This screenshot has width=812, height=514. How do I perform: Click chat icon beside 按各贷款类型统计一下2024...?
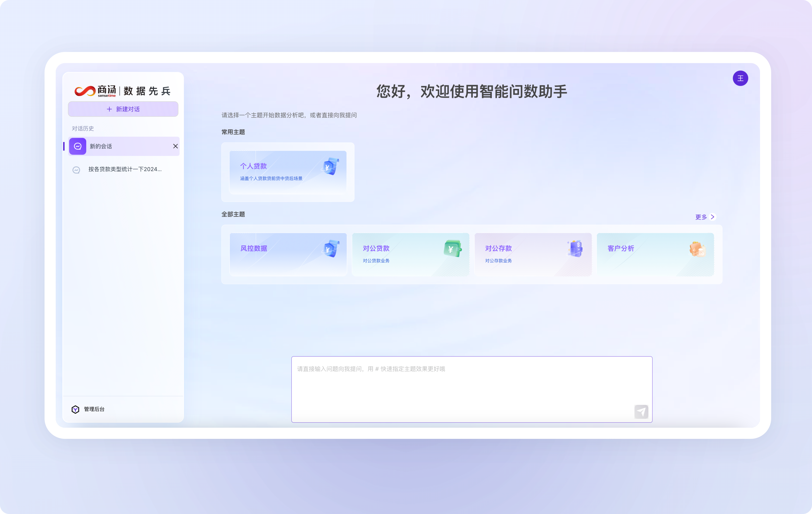pyautogui.click(x=77, y=170)
